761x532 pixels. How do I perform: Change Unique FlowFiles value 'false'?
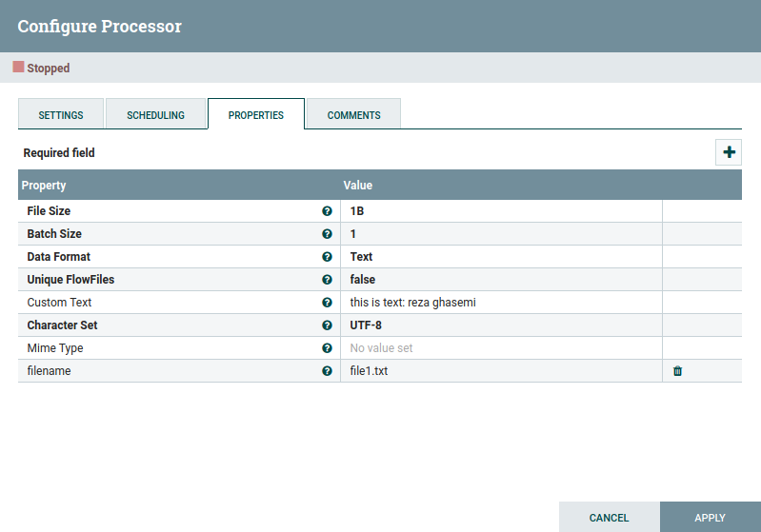[x=500, y=280]
